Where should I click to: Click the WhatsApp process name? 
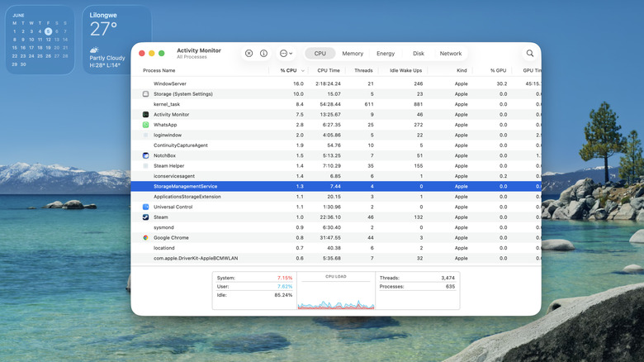(165, 125)
